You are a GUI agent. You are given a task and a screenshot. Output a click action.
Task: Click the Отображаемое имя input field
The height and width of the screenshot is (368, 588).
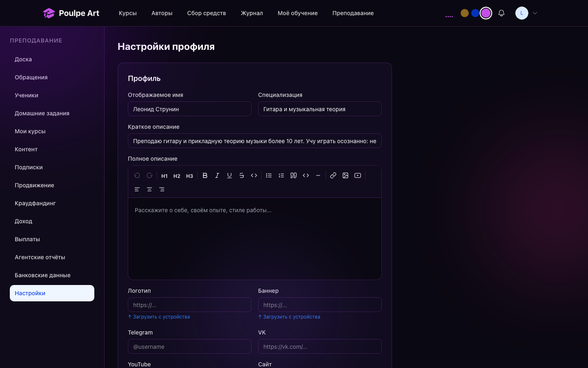click(189, 109)
